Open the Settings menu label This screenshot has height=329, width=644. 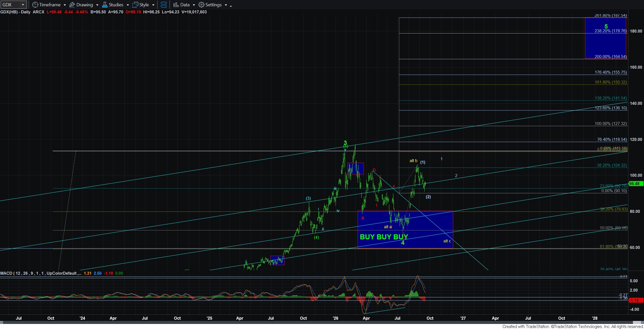pos(213,5)
